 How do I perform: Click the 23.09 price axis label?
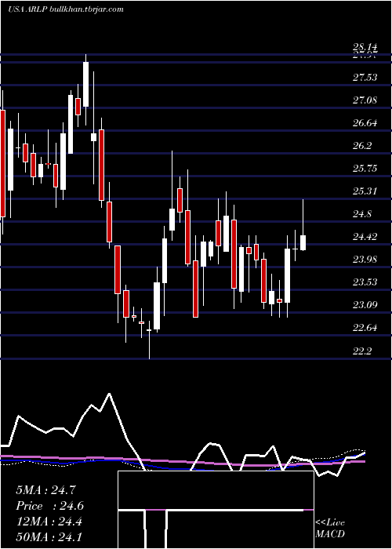pos(365,305)
